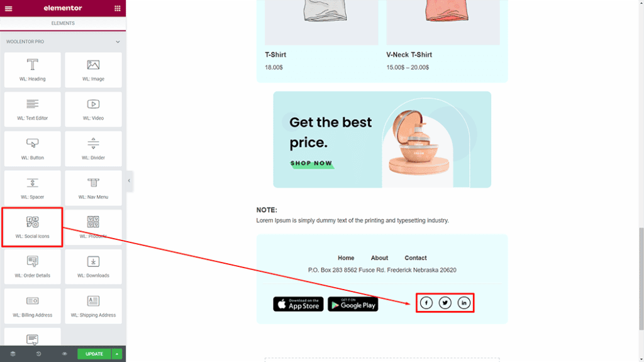
Task: Choose the WL: Social Icons widget
Action: pyautogui.click(x=33, y=227)
